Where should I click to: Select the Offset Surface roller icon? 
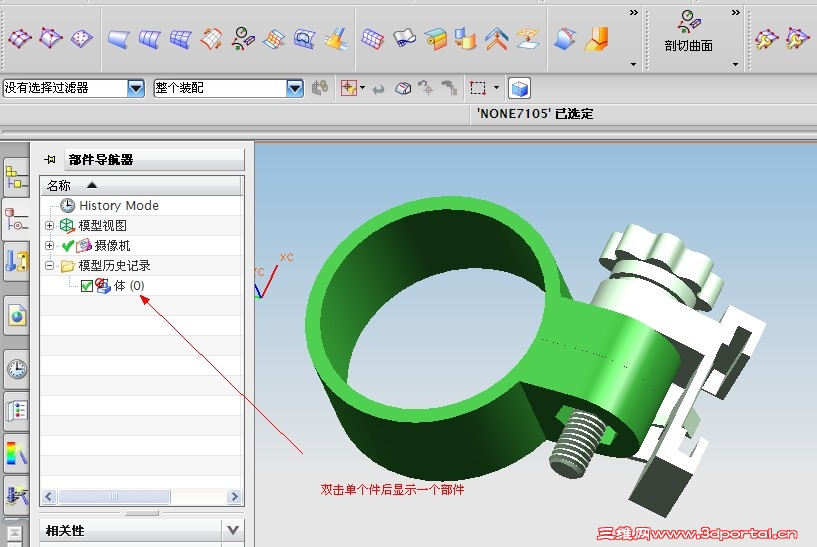(x=435, y=39)
